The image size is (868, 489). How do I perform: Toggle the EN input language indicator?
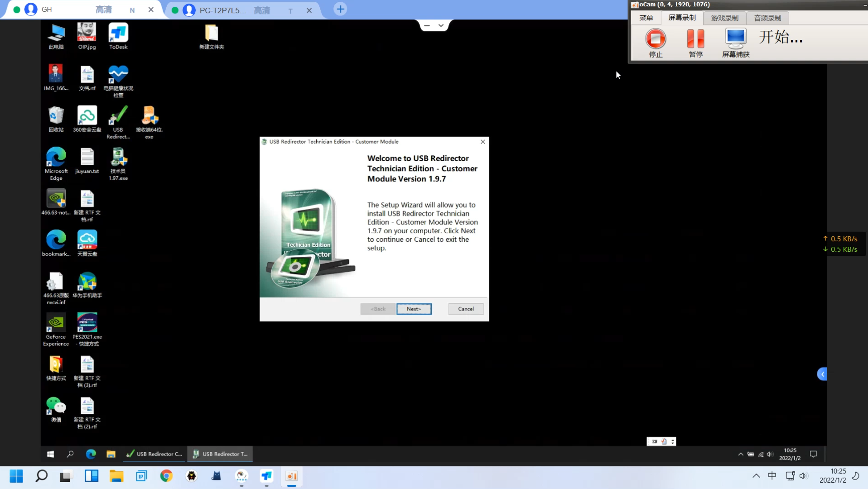(x=654, y=441)
